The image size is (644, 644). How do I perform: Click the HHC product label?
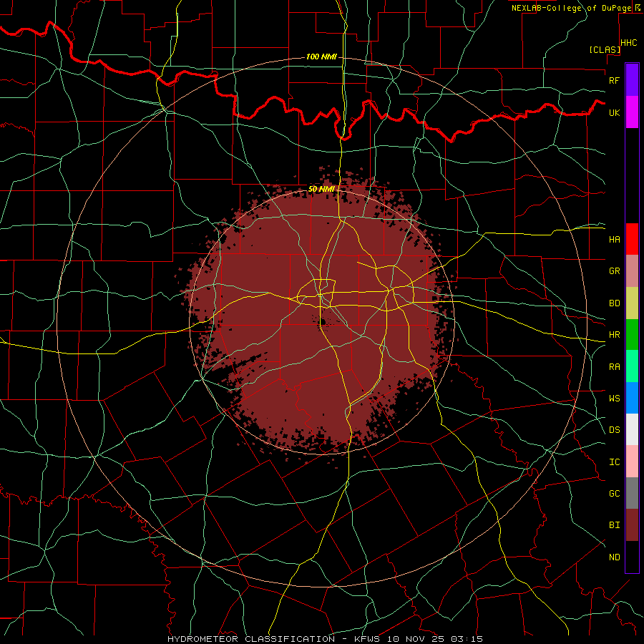click(x=629, y=43)
